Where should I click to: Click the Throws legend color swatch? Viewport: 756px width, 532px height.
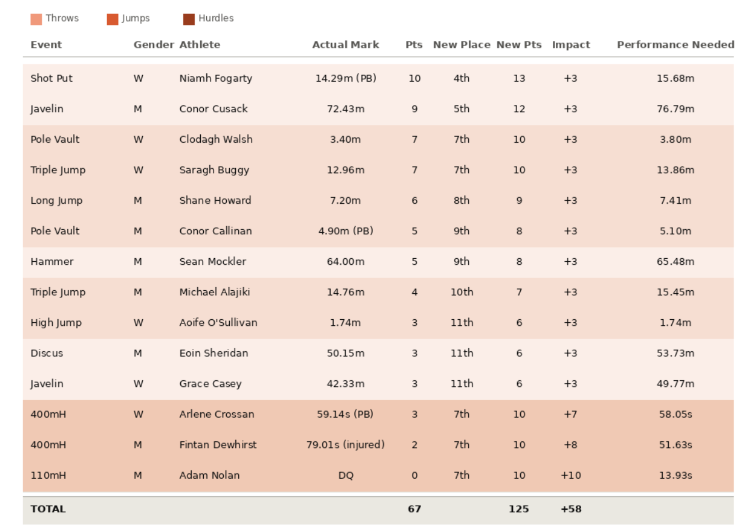[x=36, y=19]
